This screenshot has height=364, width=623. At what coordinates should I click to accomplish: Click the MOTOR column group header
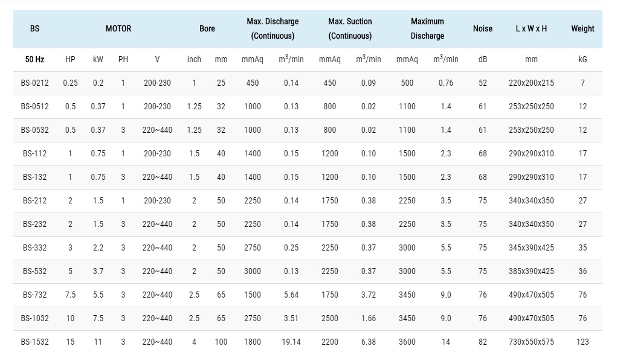(x=118, y=28)
